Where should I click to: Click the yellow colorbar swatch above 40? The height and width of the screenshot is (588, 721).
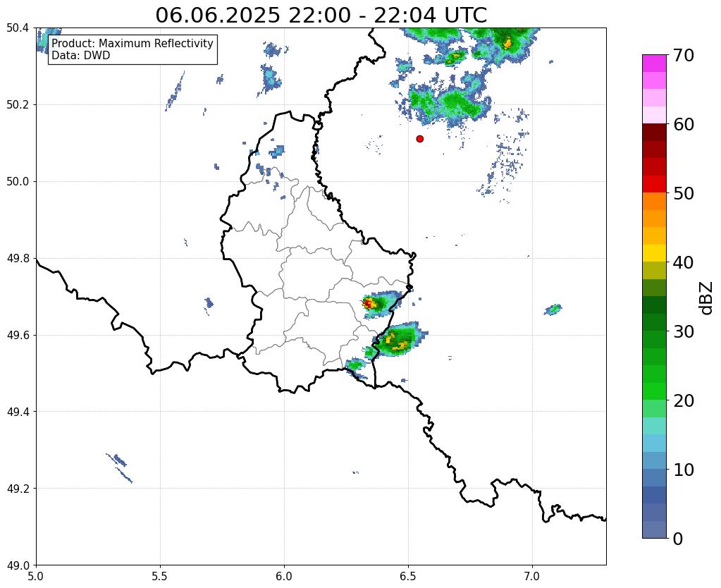coord(654,253)
